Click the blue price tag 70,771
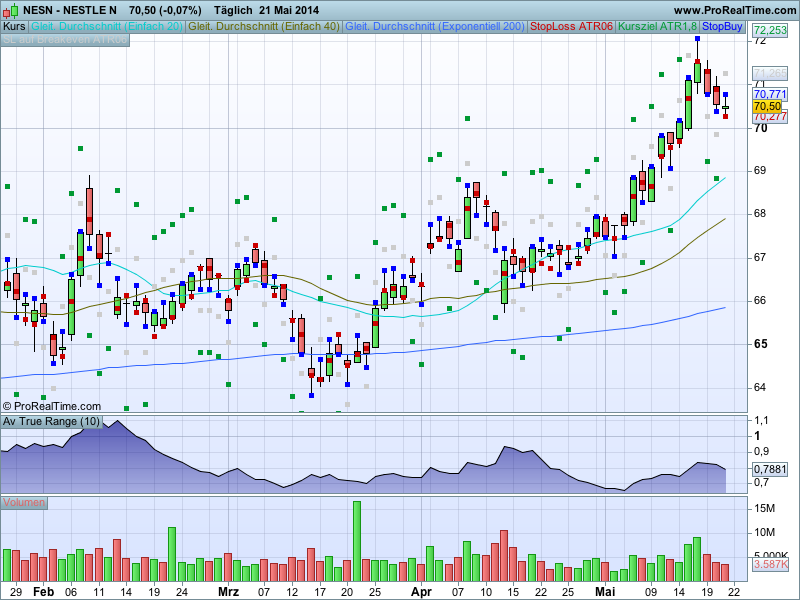Image resolution: width=800 pixels, height=600 pixels. [770, 94]
